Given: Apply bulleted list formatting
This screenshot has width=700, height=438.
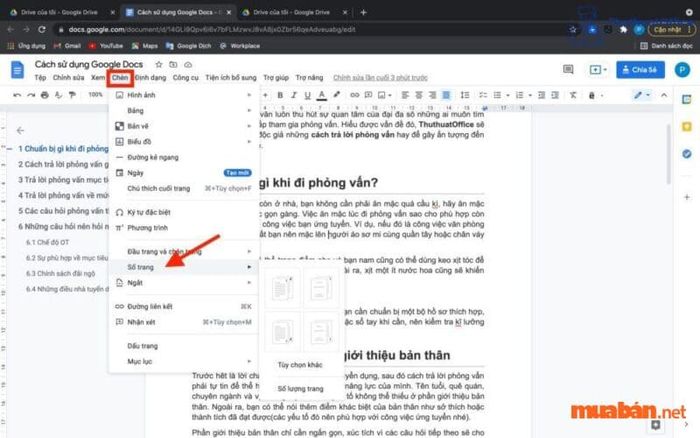Looking at the screenshot, I should pos(497,95).
